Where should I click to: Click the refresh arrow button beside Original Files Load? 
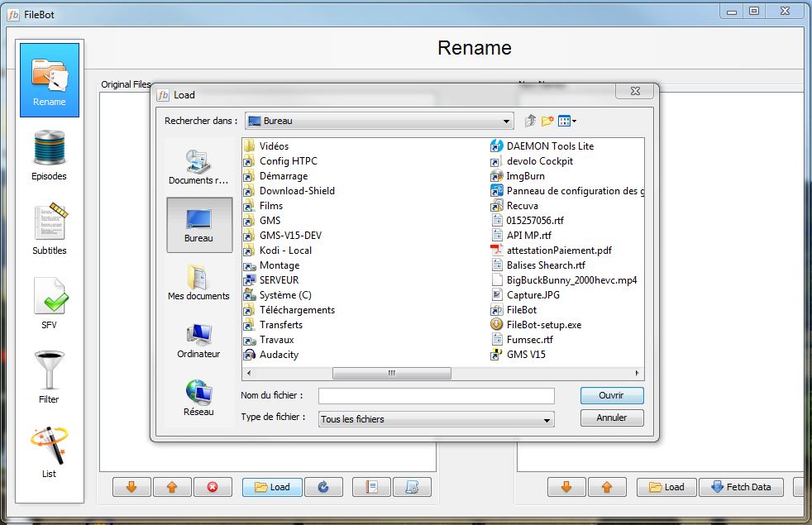coord(323,487)
